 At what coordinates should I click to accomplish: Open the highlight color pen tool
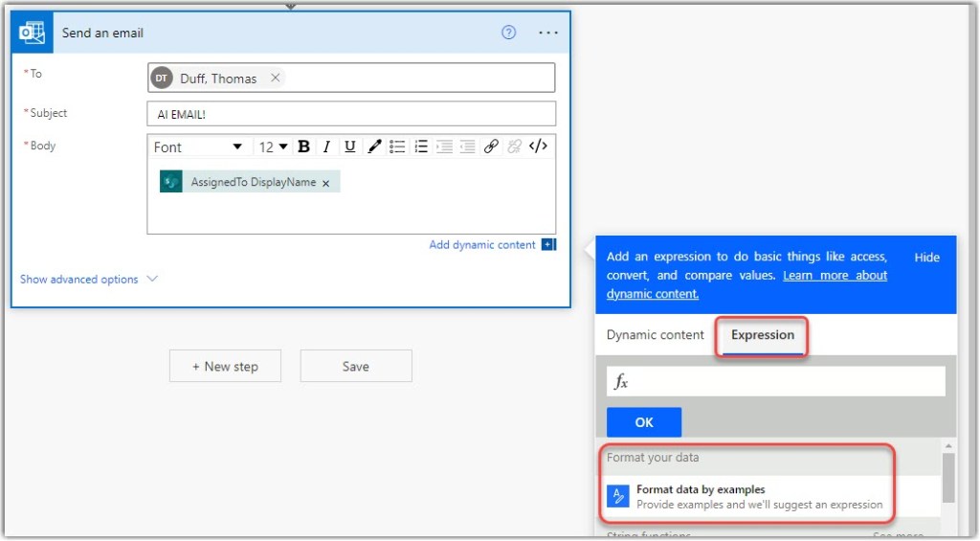pyautogui.click(x=374, y=147)
